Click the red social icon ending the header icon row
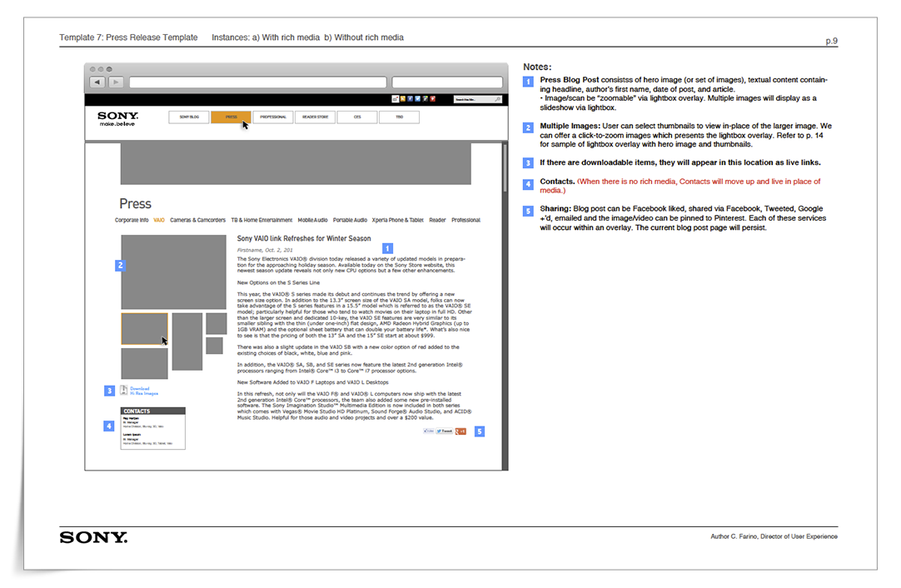This screenshot has height=588, width=901. pos(433,99)
